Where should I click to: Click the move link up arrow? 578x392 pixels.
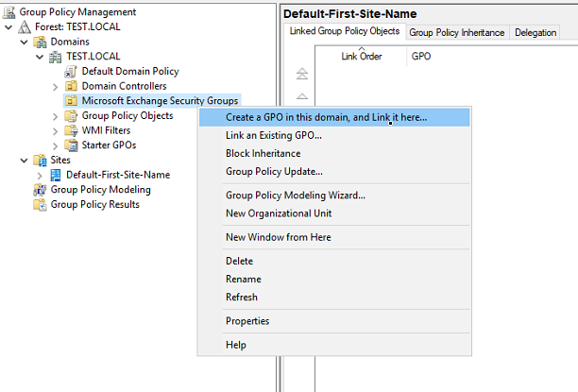click(302, 96)
